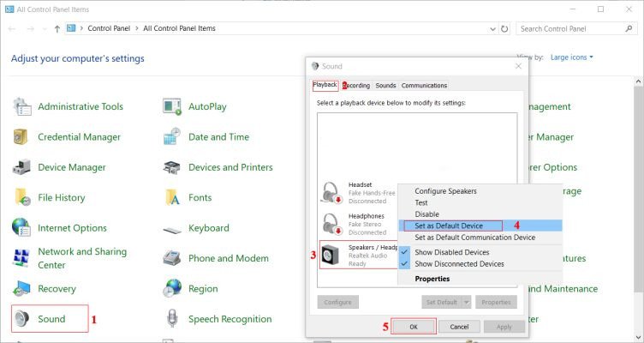Open Speech Recognition microphone icon
This screenshot has width=644, height=343.
[x=172, y=319]
